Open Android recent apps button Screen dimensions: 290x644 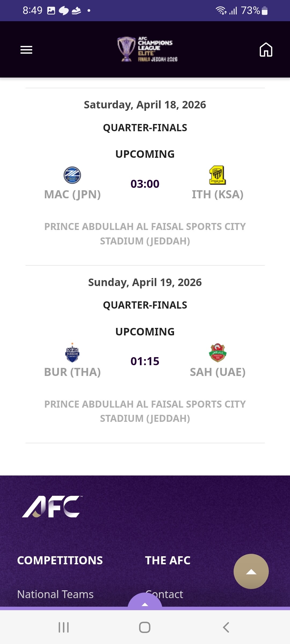pos(64,627)
